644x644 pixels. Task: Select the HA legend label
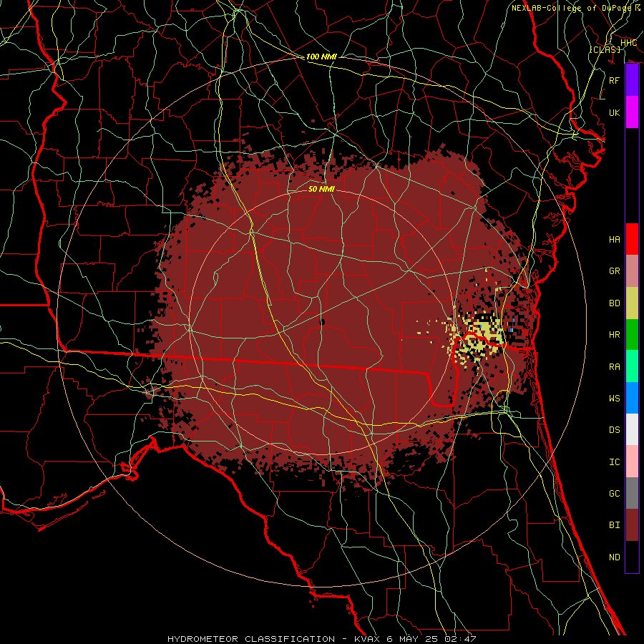point(614,240)
